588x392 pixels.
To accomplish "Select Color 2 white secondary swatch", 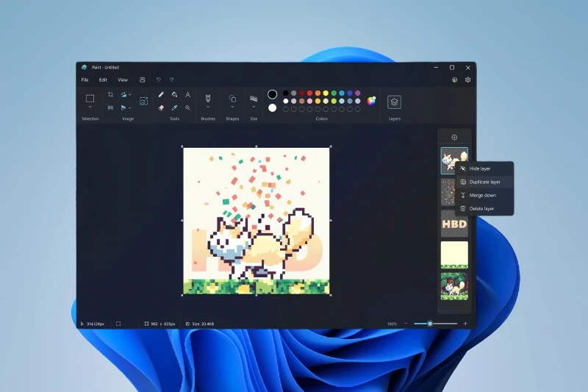I will pyautogui.click(x=273, y=108).
